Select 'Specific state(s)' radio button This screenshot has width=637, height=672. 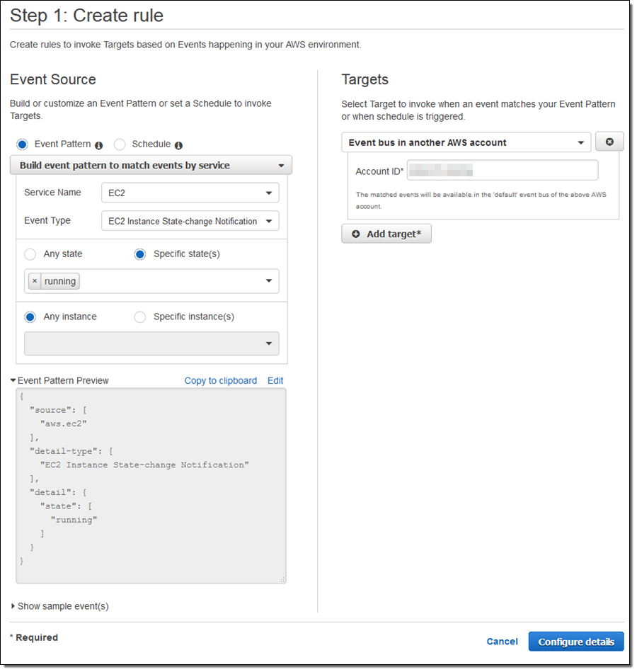pyautogui.click(x=140, y=254)
